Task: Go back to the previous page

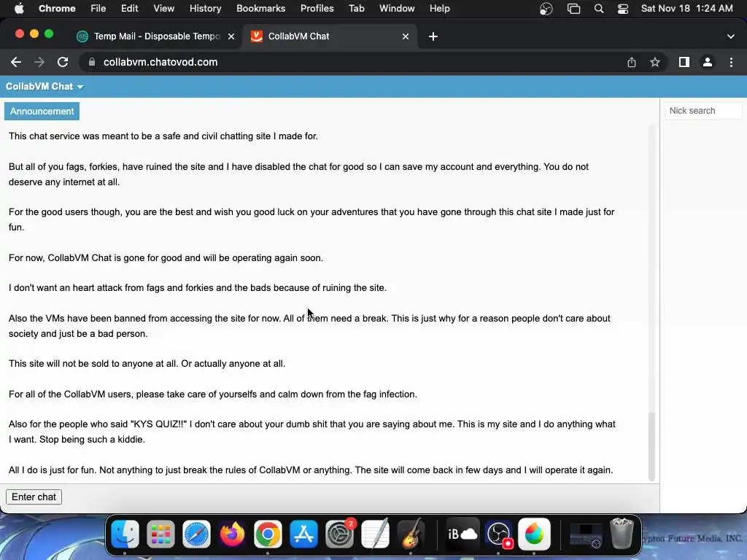Action: (x=16, y=62)
